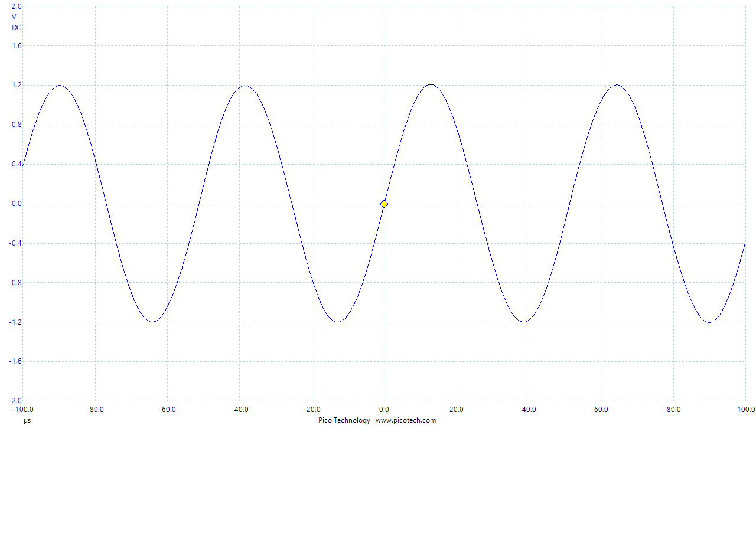Click the www.picotech.com text
This screenshot has height=536, width=756.
coord(406,420)
